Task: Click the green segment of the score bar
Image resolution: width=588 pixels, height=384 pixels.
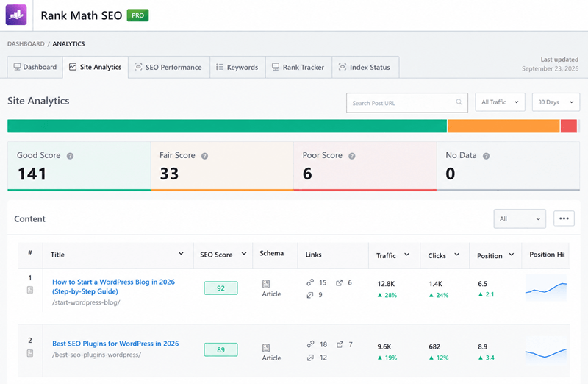Action: coord(227,126)
